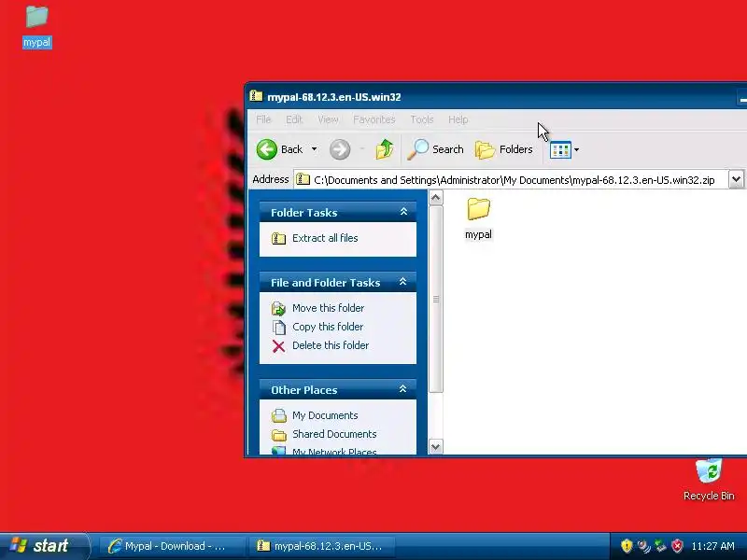
Task: Expand the address bar dropdown
Action: pyautogui.click(x=736, y=179)
